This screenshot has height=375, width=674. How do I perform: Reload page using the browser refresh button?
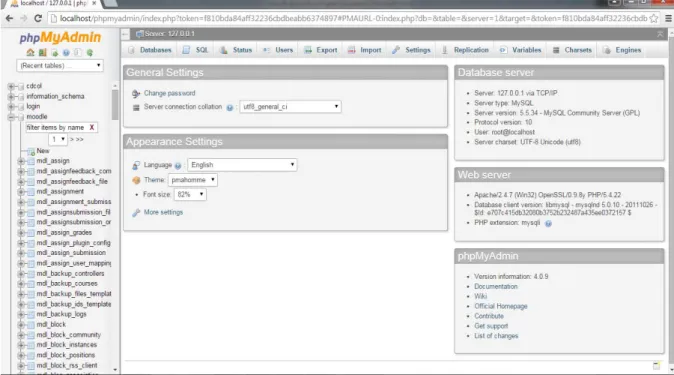click(x=38, y=18)
